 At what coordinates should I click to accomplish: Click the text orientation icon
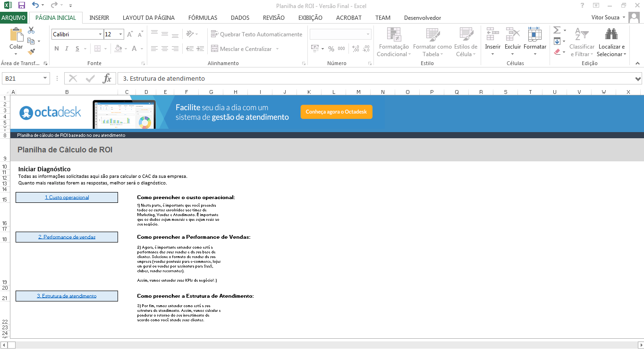coord(190,34)
